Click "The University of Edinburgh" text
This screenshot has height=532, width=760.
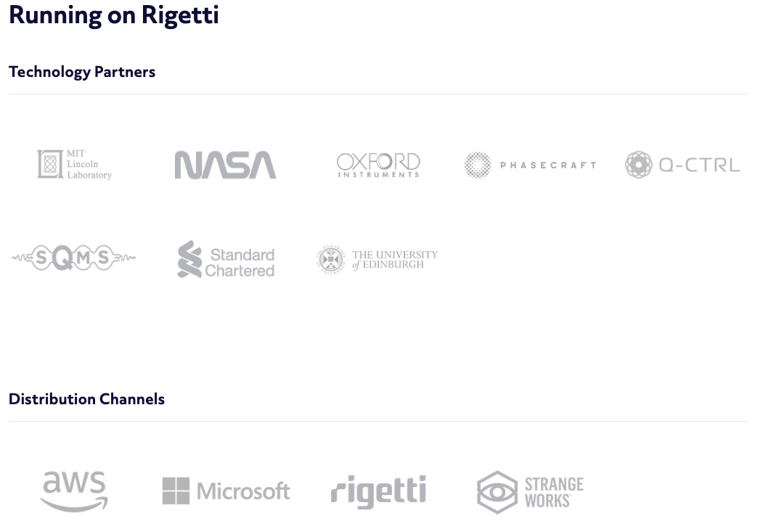coord(395,260)
